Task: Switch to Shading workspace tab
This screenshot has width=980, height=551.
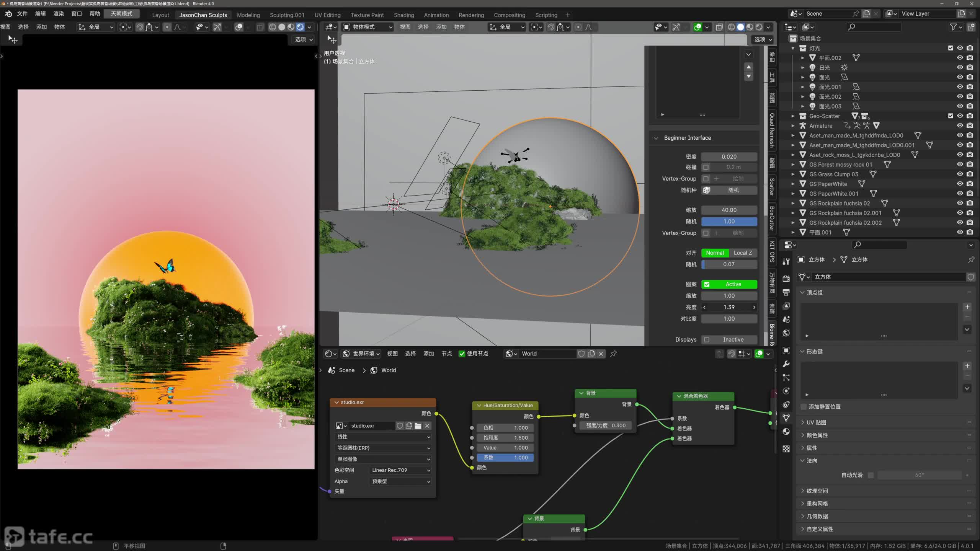Action: (404, 15)
